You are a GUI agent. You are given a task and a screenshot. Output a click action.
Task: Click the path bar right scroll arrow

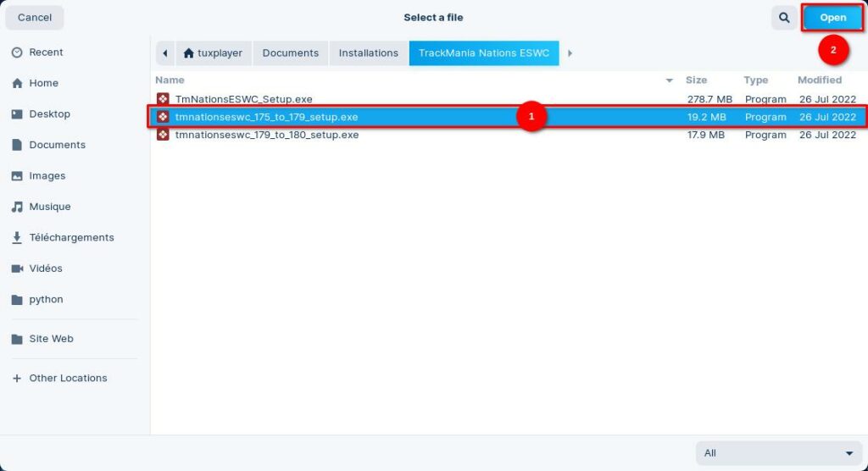point(570,53)
